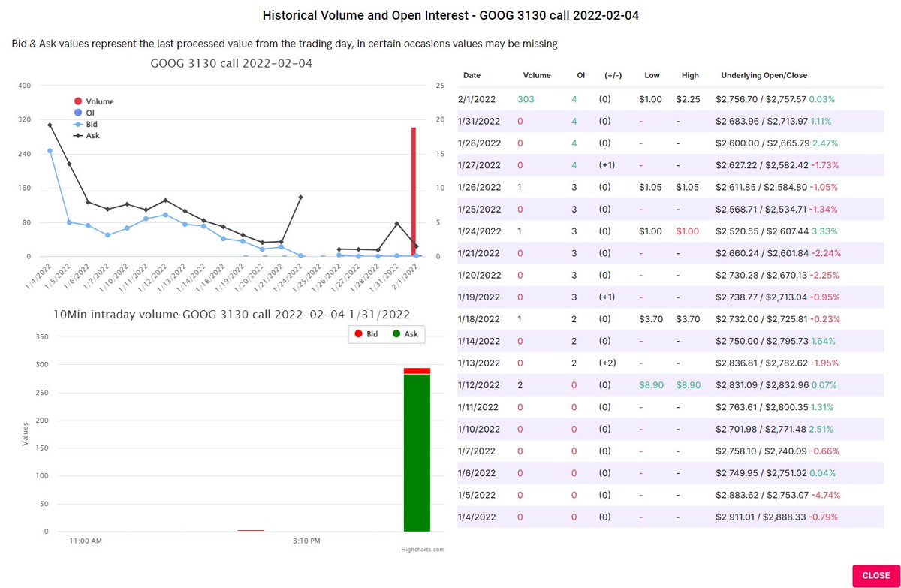Click the (+/-) column header
901x588 pixels.
pos(613,75)
